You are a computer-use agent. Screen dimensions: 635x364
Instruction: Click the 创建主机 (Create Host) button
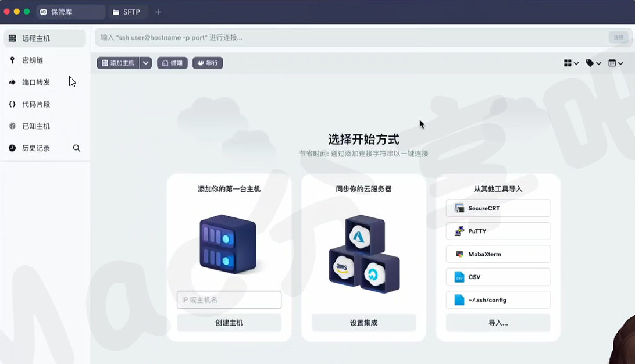(229, 323)
